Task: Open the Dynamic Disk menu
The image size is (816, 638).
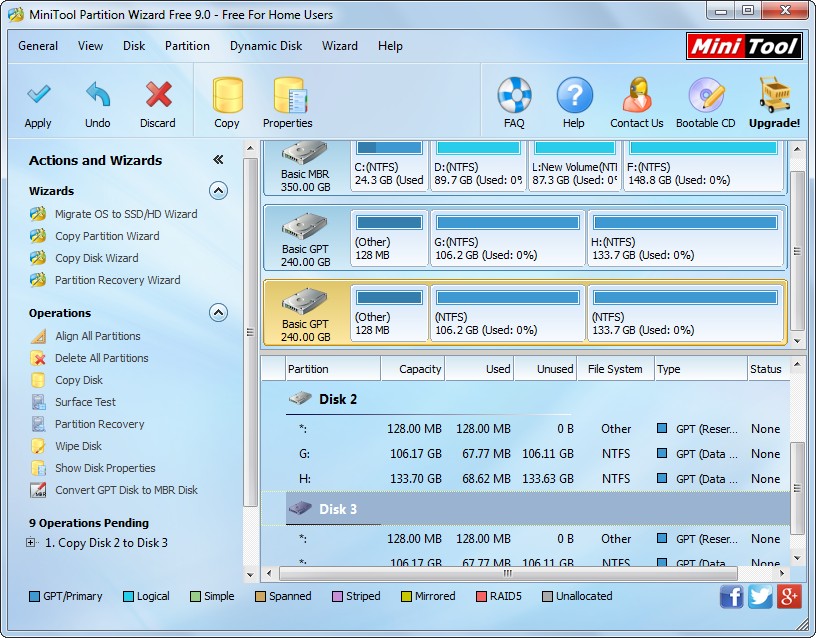Action: pos(266,46)
